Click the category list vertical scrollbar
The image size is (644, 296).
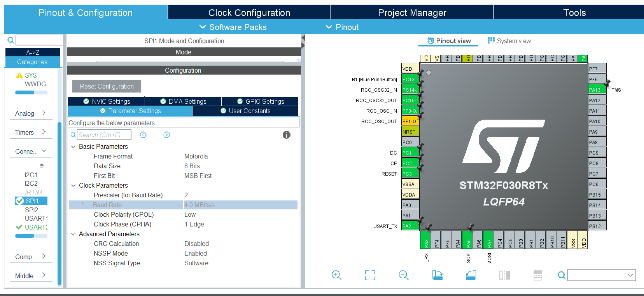[59, 204]
